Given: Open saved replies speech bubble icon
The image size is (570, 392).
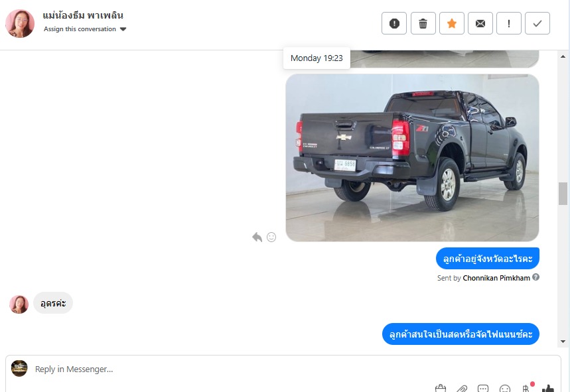Looking at the screenshot, I should pyautogui.click(x=483, y=389).
